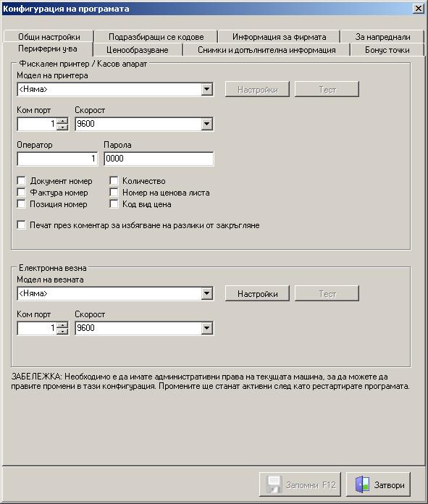Click into the Парола input field

[159, 159]
